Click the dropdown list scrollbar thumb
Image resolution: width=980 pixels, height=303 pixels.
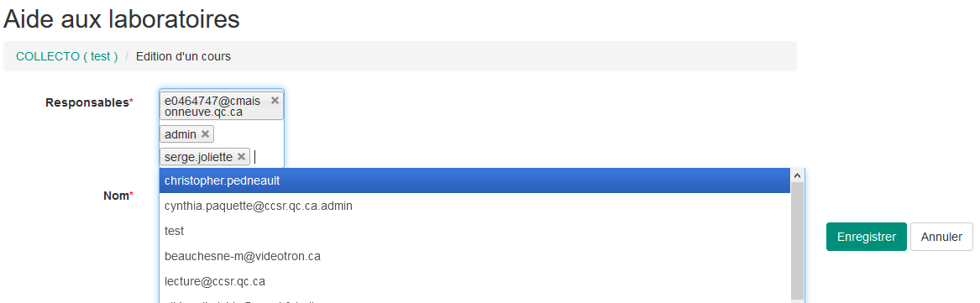tap(798, 242)
